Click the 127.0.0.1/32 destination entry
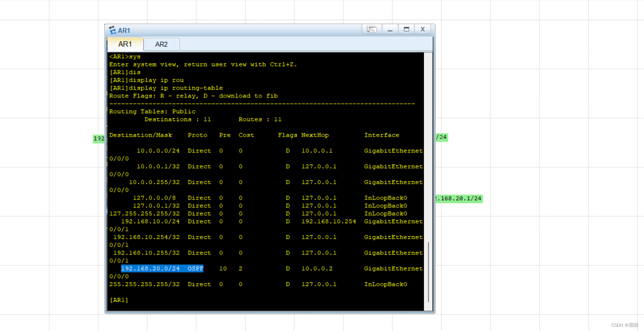 point(156,206)
